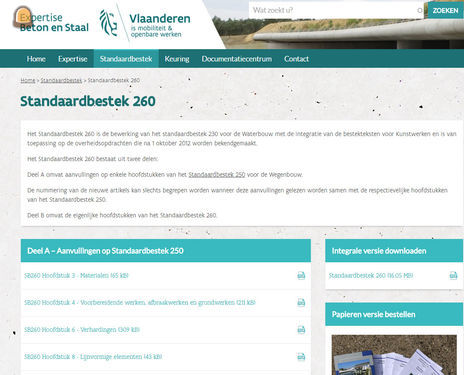Screen dimensions: 464x375
Task: Open the Vlaanderen mobiliteit & openbare werken link
Action: tap(160, 25)
